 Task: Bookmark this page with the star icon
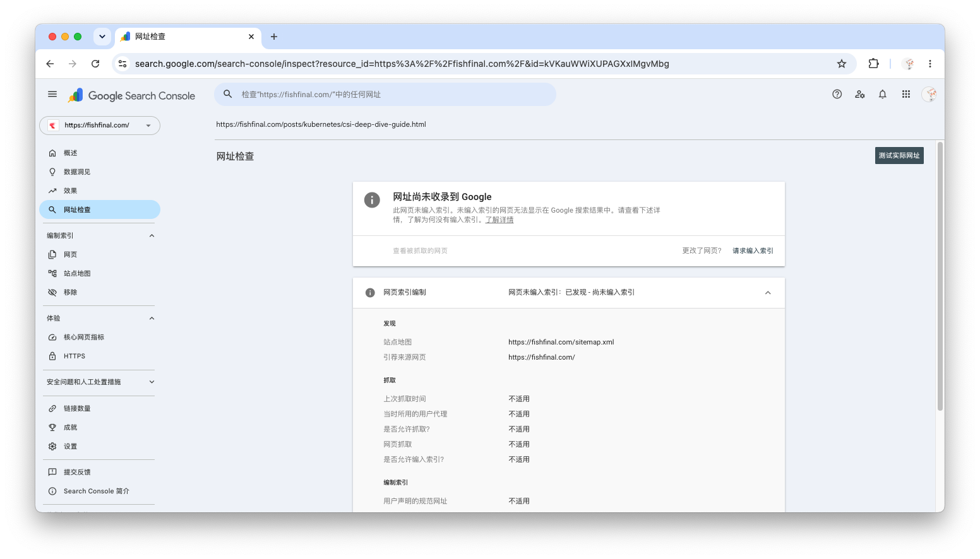[x=841, y=64]
